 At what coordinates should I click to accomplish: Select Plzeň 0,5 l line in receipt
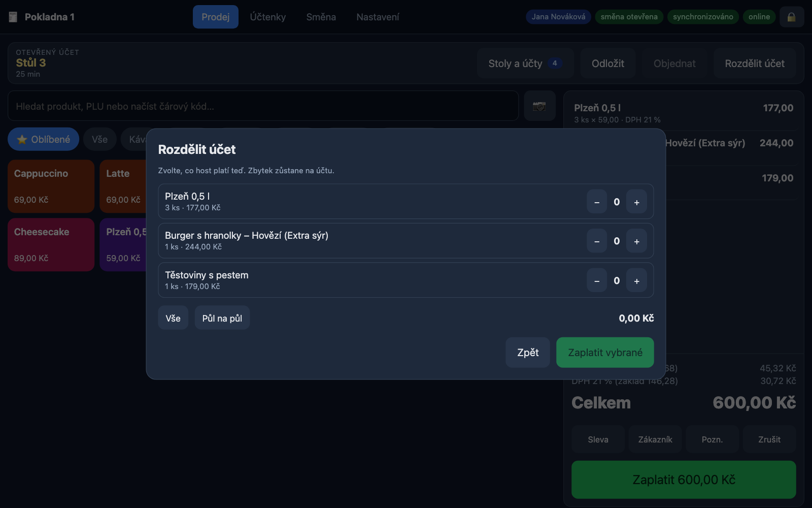[x=684, y=113]
